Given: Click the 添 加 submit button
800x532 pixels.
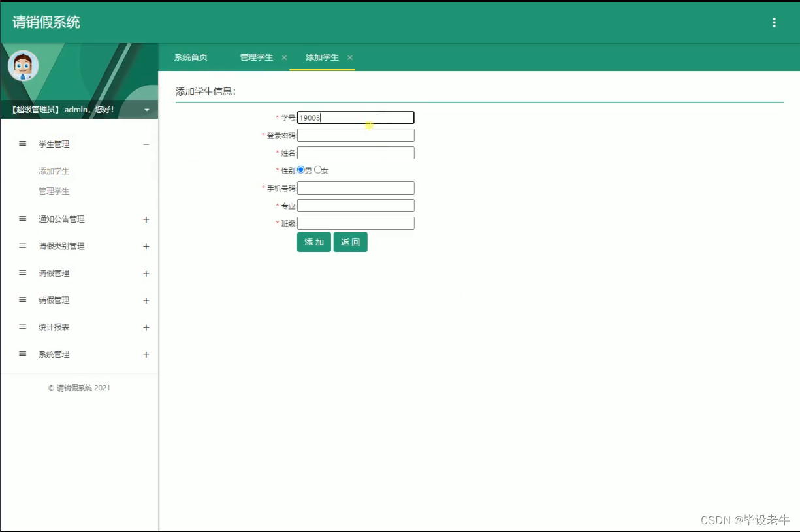Looking at the screenshot, I should (314, 242).
